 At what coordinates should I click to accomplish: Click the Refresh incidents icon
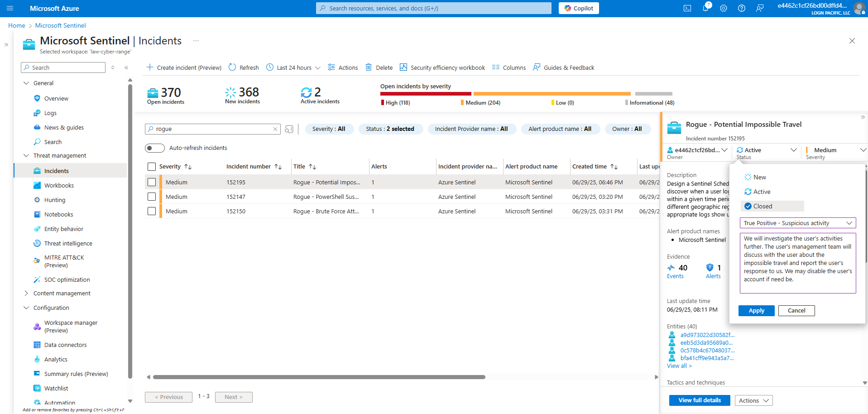click(232, 67)
